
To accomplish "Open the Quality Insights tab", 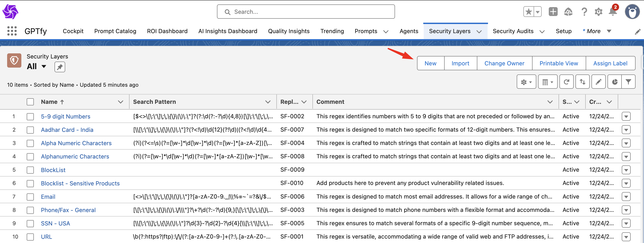I will (x=288, y=31).
